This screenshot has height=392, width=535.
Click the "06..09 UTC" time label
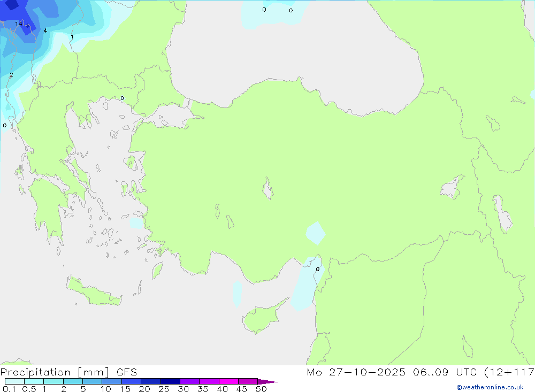click(445, 372)
